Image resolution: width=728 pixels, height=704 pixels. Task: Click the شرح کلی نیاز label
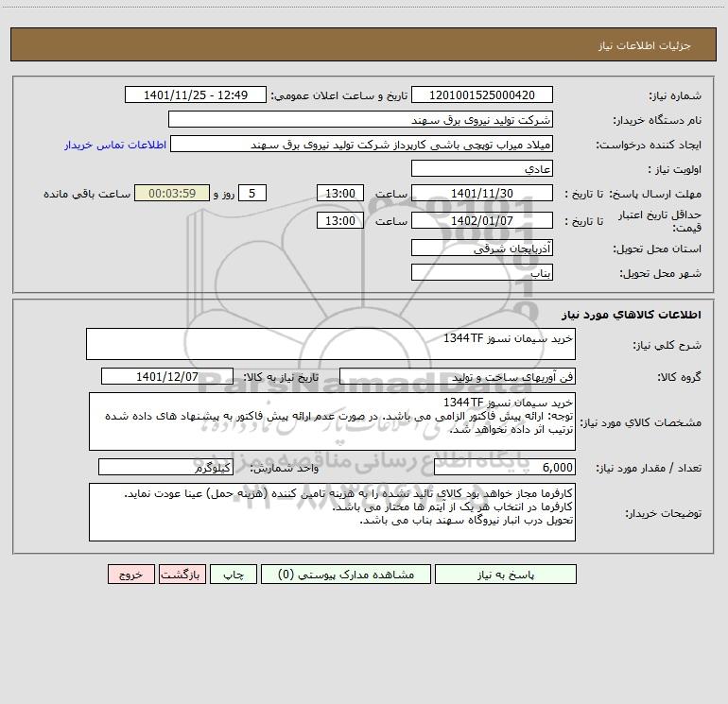tap(667, 345)
